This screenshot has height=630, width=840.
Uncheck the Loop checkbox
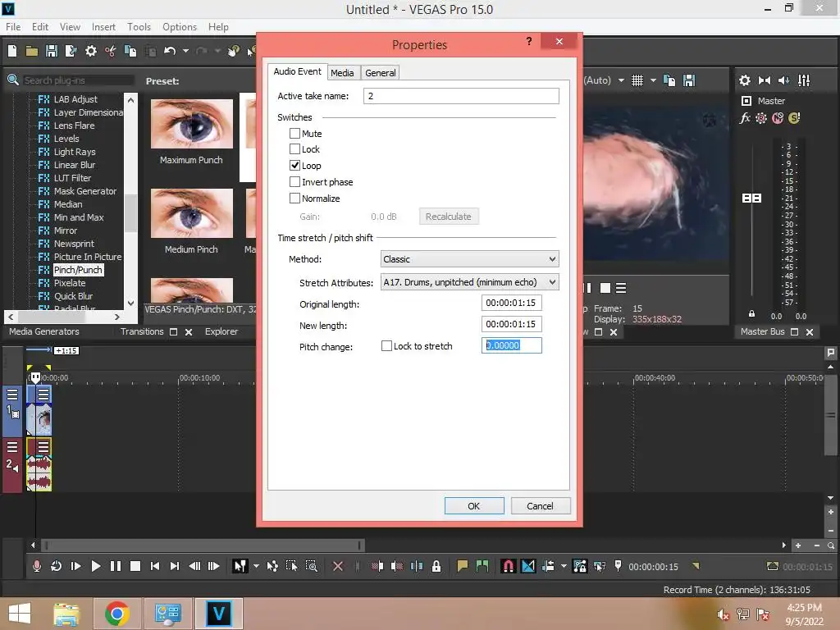294,166
